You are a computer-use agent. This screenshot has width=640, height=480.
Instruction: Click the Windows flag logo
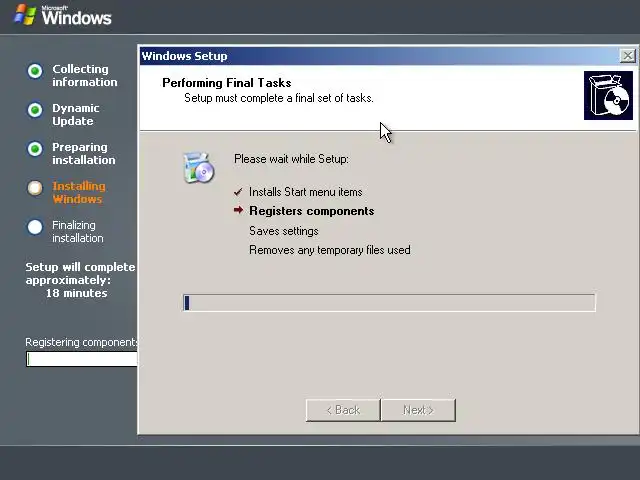tap(25, 15)
